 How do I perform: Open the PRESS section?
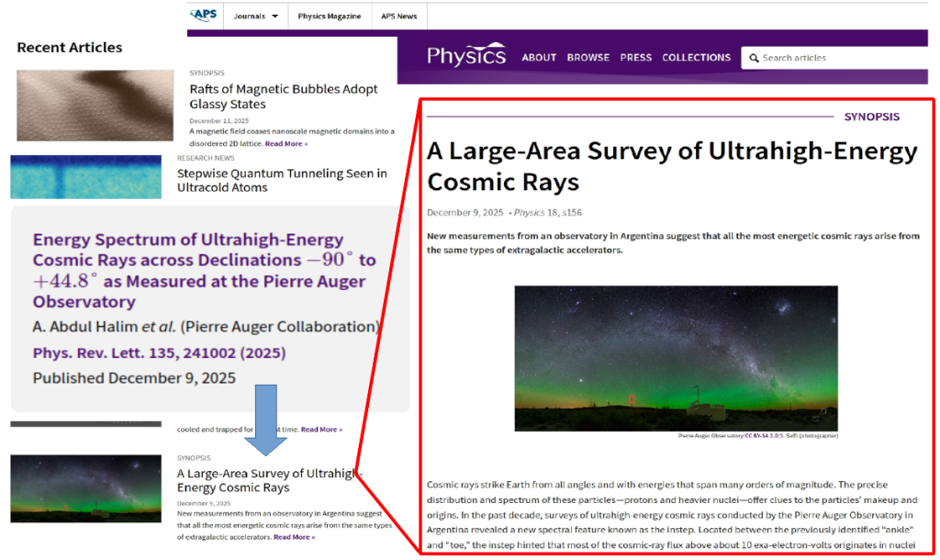(x=636, y=58)
